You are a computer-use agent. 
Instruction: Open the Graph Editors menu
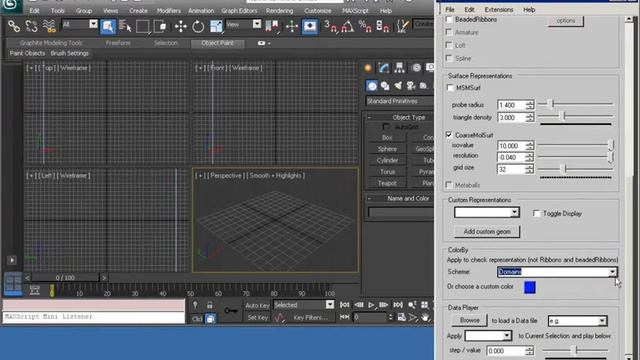click(x=239, y=11)
